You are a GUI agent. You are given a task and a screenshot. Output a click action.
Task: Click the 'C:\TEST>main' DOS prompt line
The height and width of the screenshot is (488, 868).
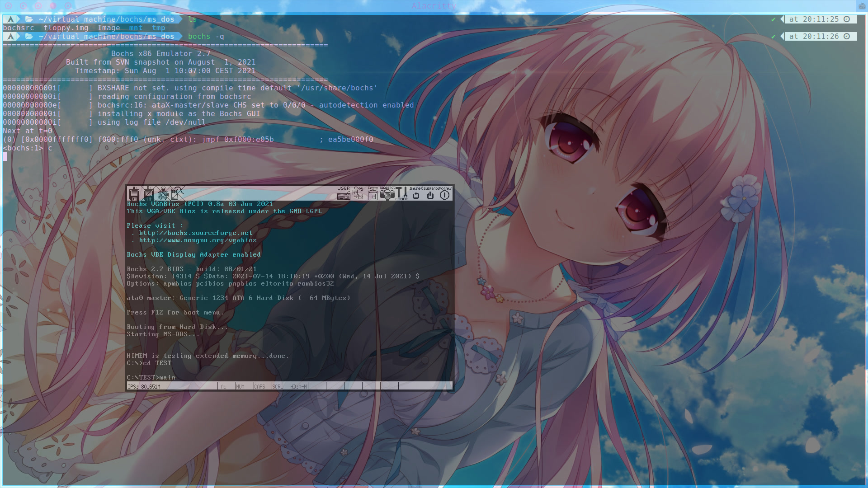pos(151,378)
